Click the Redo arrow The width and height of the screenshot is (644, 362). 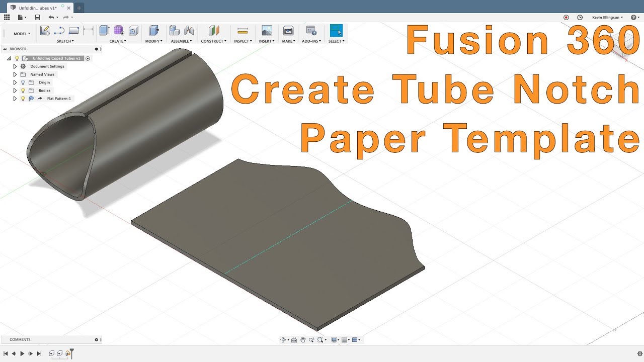click(x=67, y=17)
